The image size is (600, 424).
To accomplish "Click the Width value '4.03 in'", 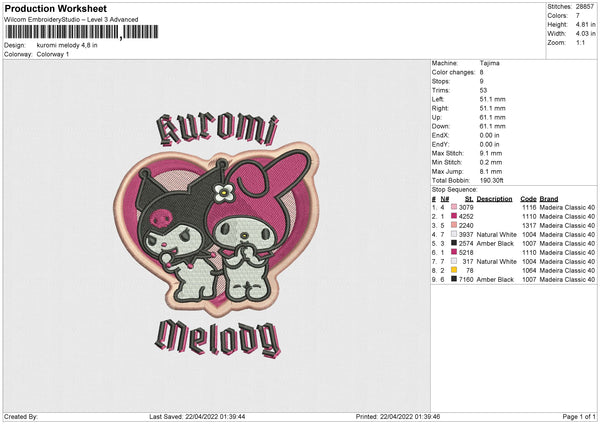I will point(585,34).
